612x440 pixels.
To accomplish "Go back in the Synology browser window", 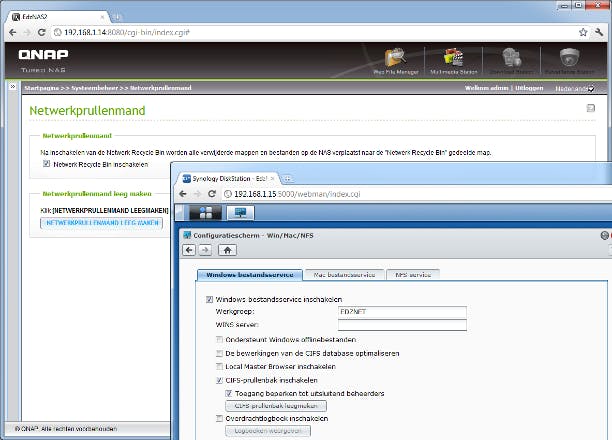I will click(x=183, y=194).
